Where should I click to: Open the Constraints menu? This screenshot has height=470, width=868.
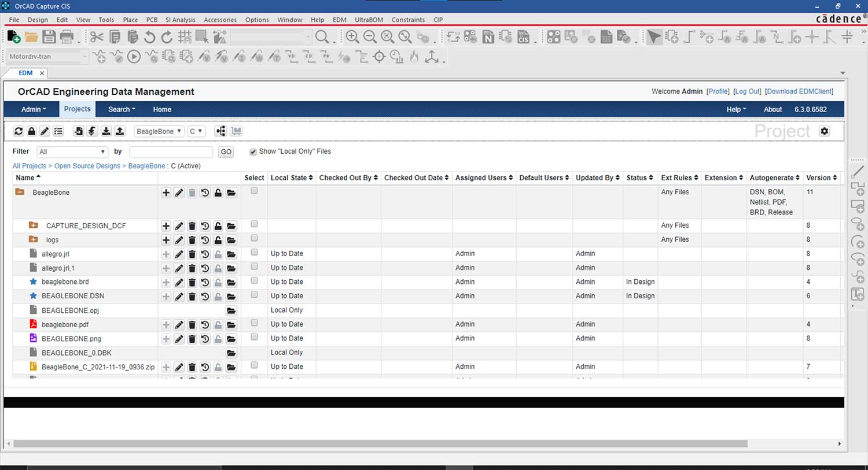coord(408,20)
